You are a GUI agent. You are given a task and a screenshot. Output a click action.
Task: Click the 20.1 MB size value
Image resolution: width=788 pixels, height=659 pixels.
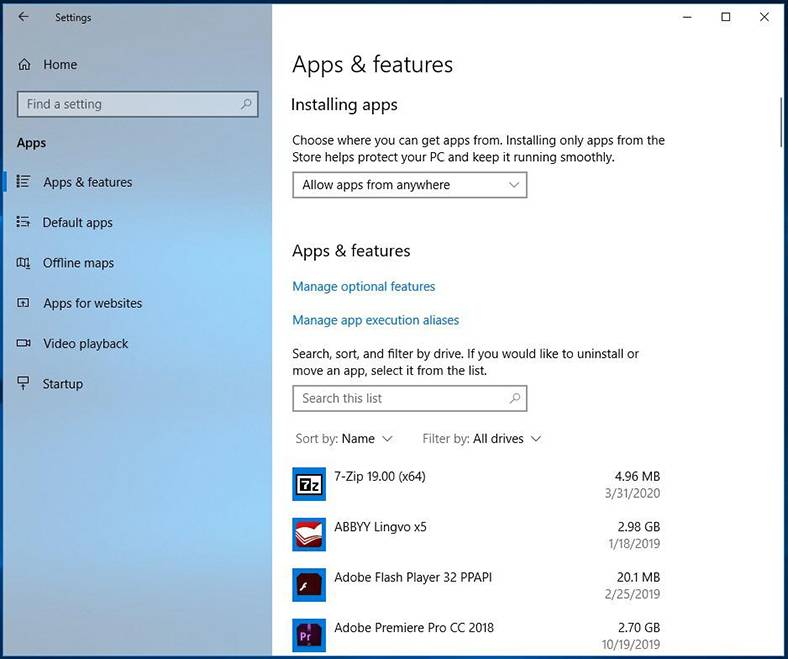tap(638, 577)
